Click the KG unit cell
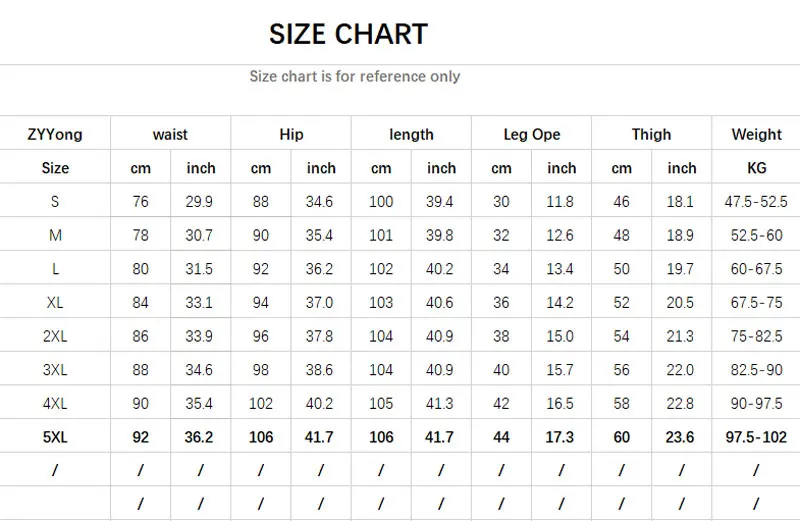800x521 pixels. pos(756,168)
